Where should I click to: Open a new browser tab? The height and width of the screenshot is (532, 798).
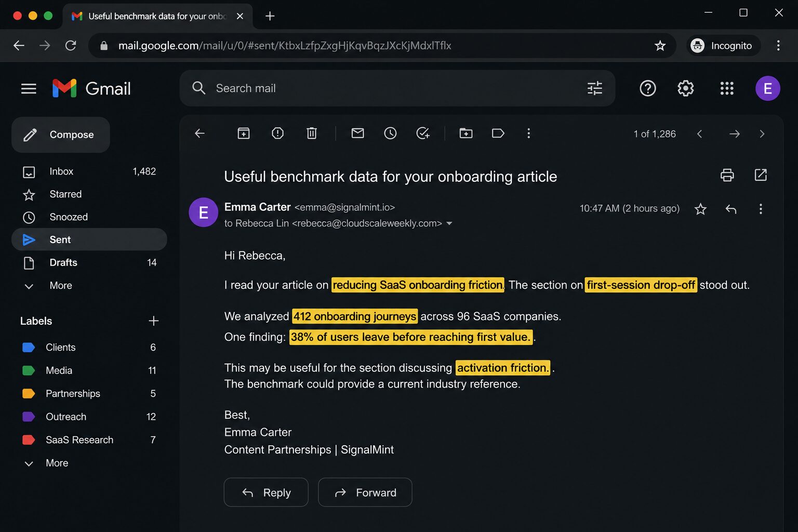[270, 16]
